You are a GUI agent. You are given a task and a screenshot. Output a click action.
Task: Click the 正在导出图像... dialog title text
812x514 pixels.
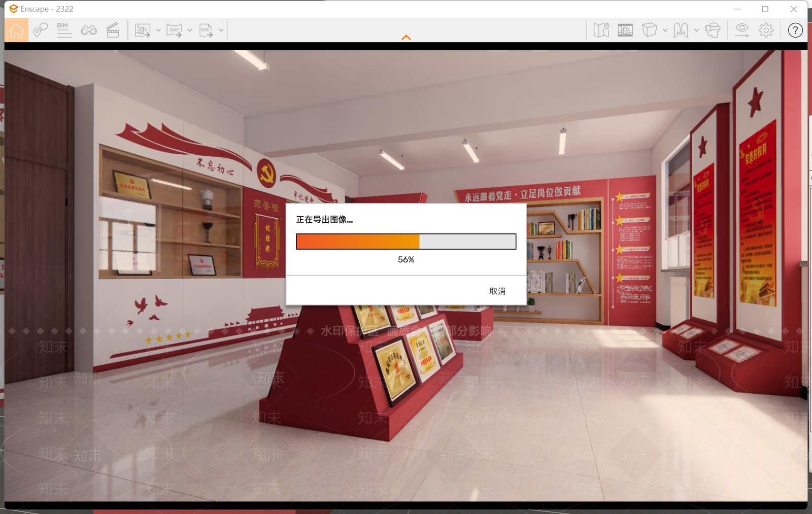(x=324, y=220)
